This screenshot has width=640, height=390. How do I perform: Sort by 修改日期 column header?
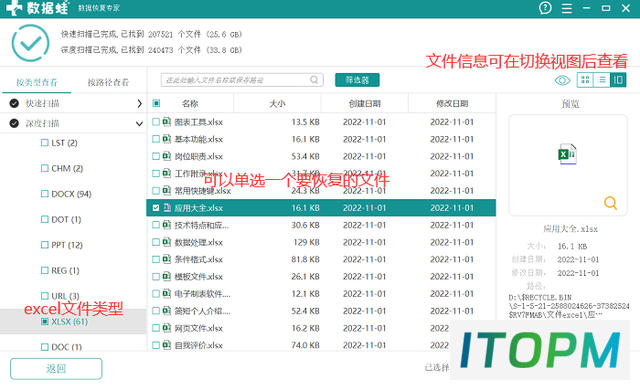click(452, 104)
